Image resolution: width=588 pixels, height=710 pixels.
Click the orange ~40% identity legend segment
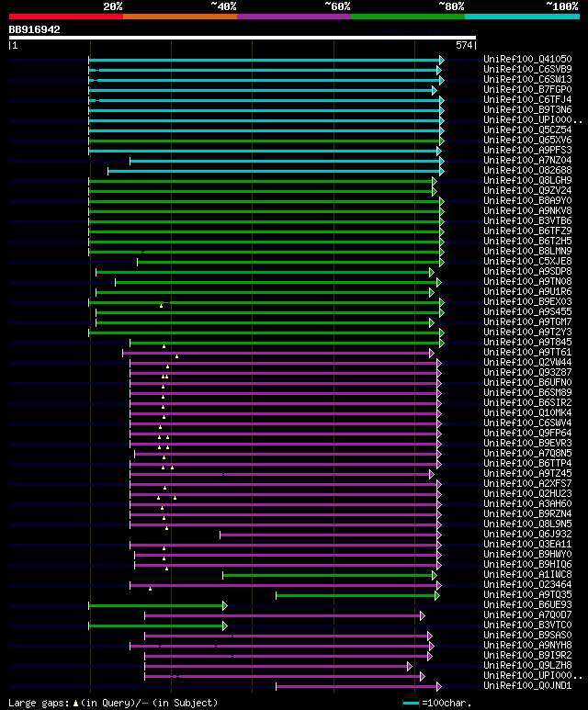point(180,17)
